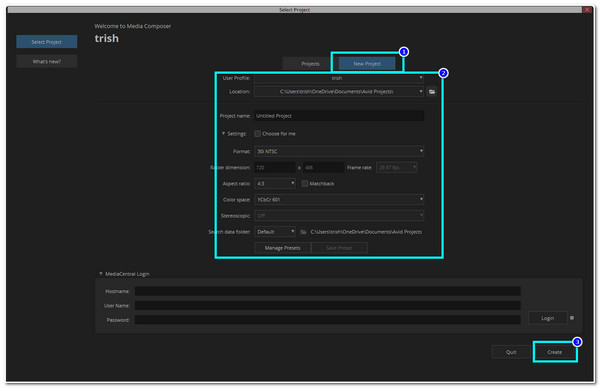Browse for project location folder icon
The width and height of the screenshot is (600, 388).
[432, 92]
